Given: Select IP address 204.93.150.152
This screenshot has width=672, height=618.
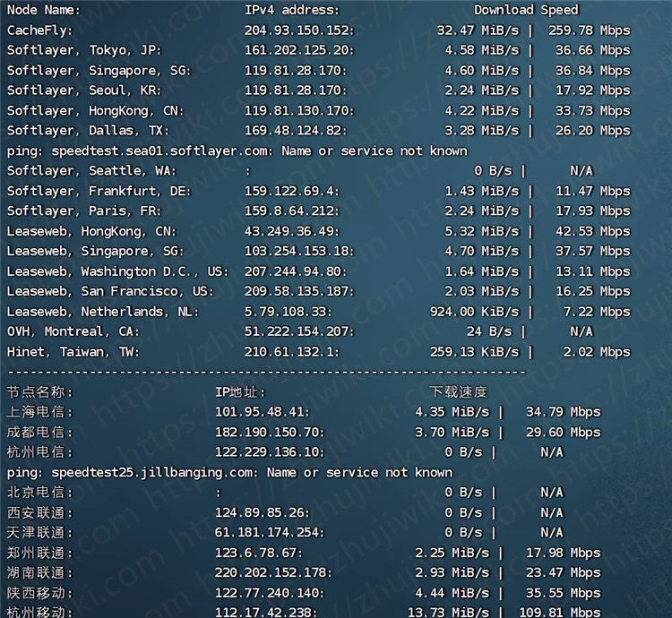Looking at the screenshot, I should click(x=299, y=30).
